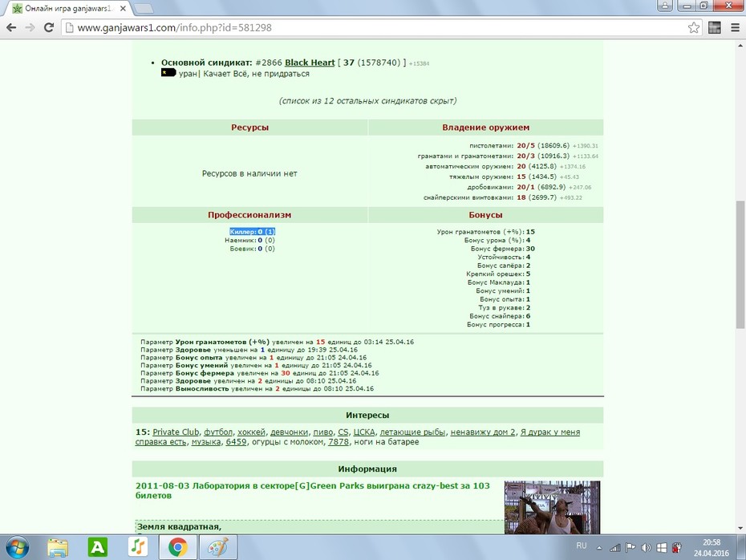Switch to the 'Онлайн игра ganjawars' tab
The width and height of the screenshot is (746, 560).
tap(67, 9)
